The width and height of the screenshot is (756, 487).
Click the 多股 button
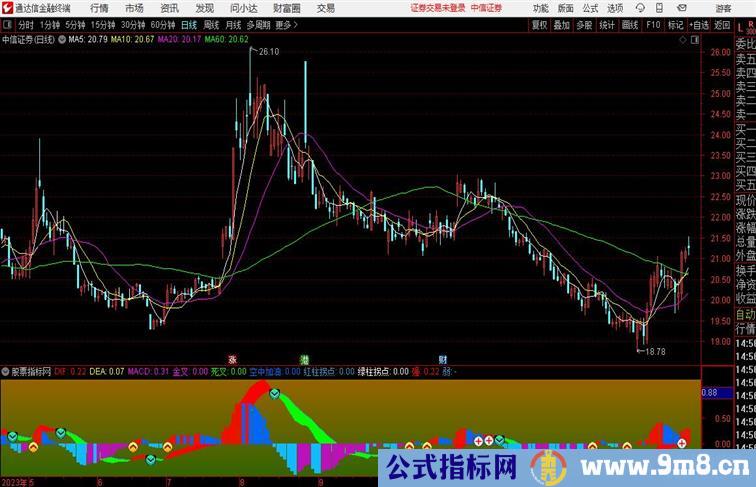click(584, 25)
